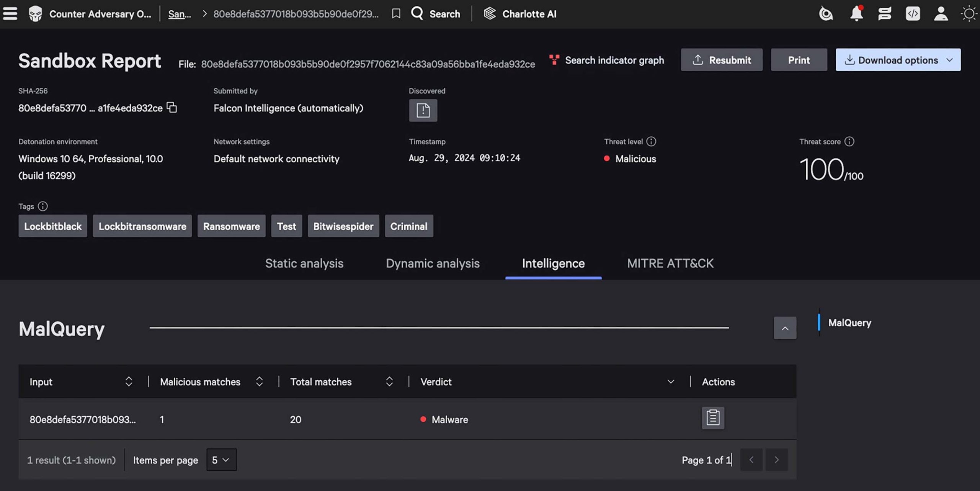Viewport: 980px width, 491px height.
Task: Sort table by Total matches column
Action: 389,381
